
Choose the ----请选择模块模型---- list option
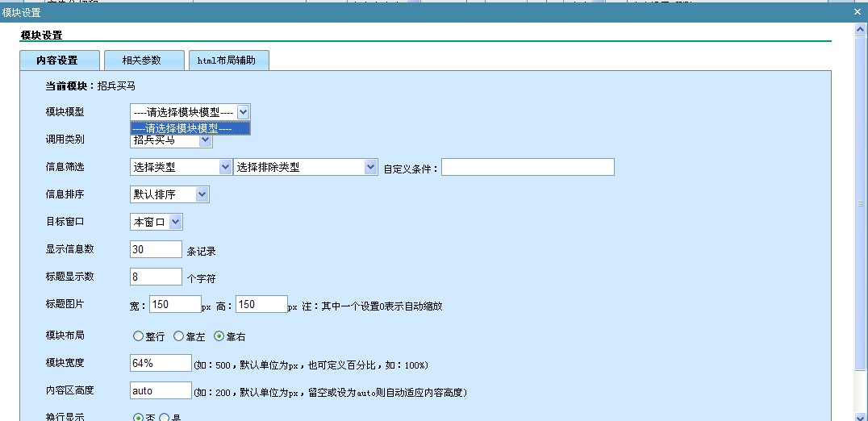pyautogui.click(x=190, y=127)
